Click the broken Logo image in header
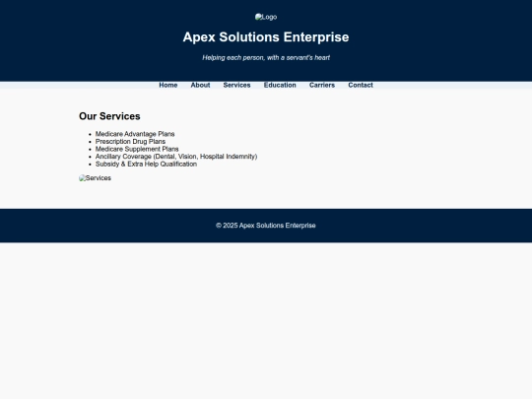 click(266, 17)
